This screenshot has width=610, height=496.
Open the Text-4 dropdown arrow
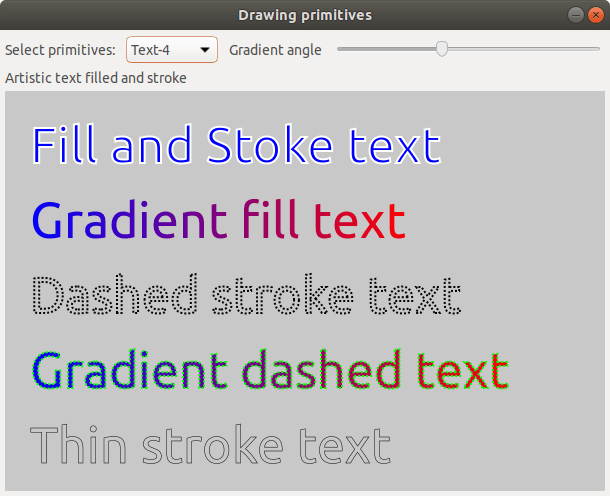tap(205, 50)
